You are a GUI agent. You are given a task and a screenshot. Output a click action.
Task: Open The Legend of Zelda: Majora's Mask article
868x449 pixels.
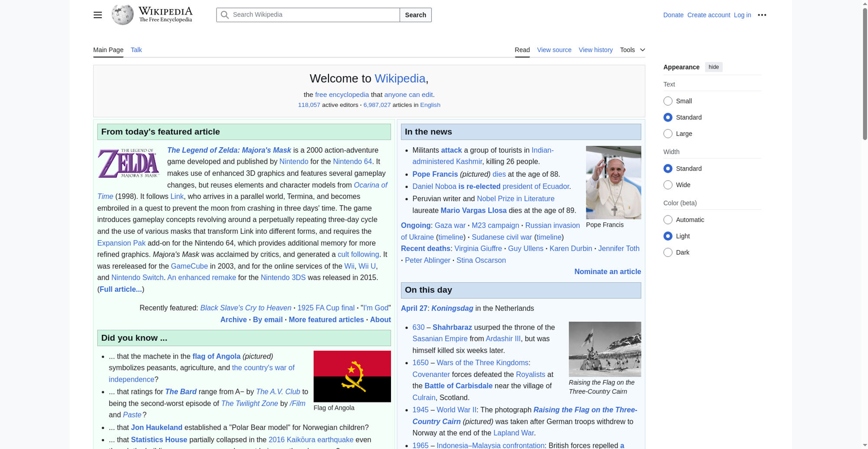pyautogui.click(x=229, y=150)
